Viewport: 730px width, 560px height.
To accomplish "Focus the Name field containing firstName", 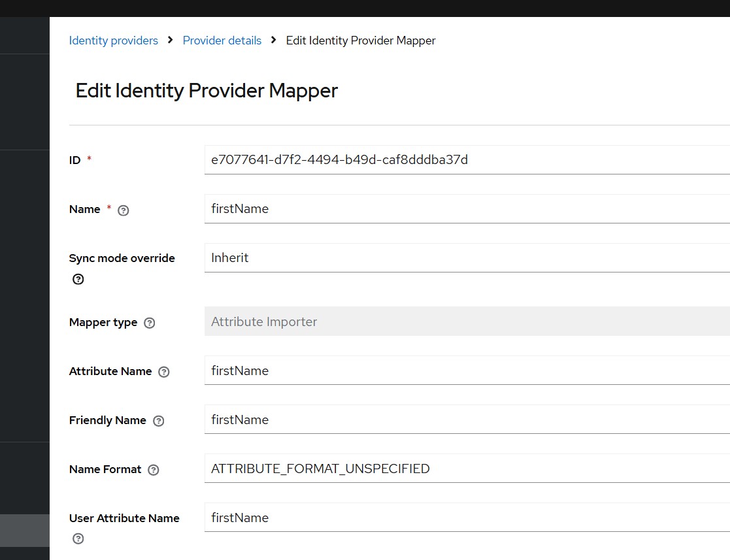I will (x=457, y=208).
